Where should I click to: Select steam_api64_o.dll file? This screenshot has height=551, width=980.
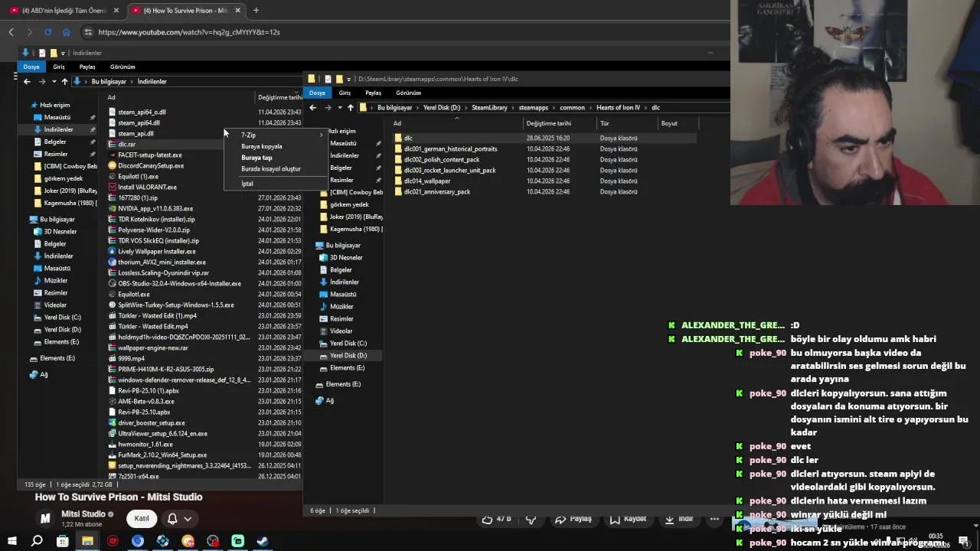pos(142,112)
